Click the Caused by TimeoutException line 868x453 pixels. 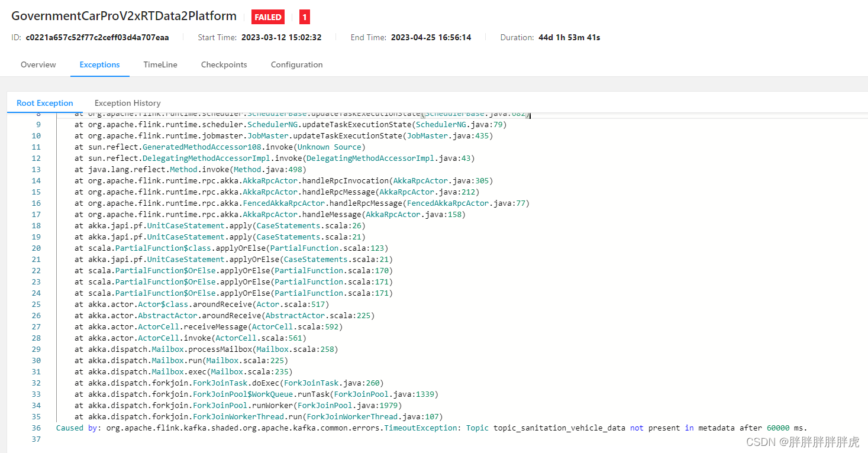[x=431, y=428]
